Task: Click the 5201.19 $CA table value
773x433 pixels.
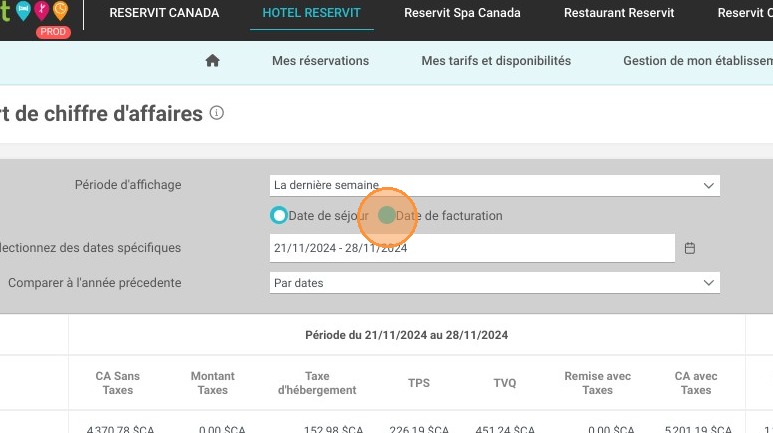Action: [698, 429]
